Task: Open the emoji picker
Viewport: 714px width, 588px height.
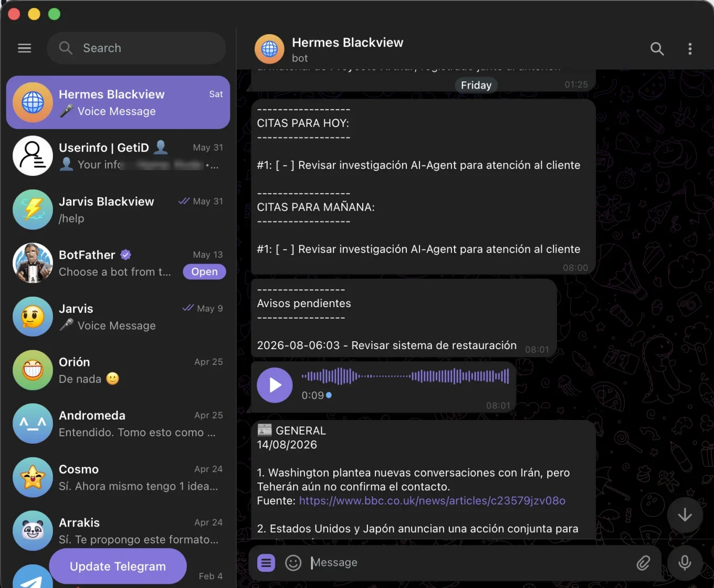Action: [x=293, y=563]
